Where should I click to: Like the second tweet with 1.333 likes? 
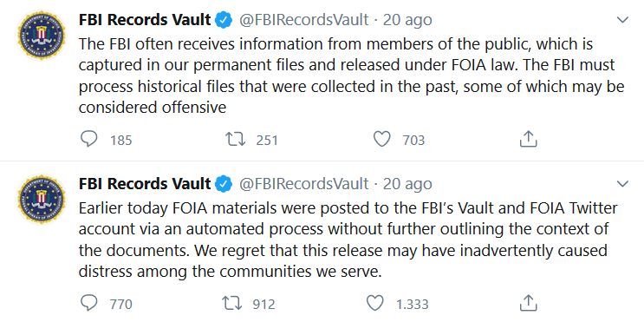[374, 304]
